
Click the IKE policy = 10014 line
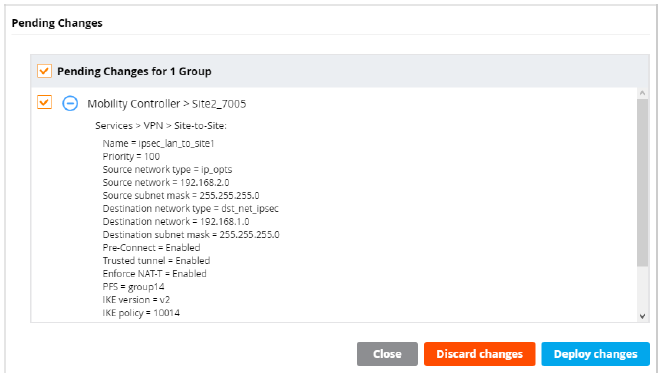141,313
